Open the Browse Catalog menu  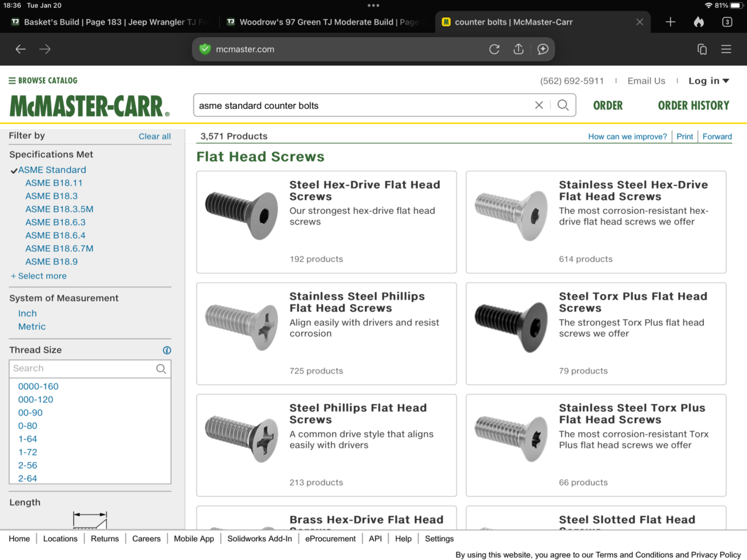[43, 81]
